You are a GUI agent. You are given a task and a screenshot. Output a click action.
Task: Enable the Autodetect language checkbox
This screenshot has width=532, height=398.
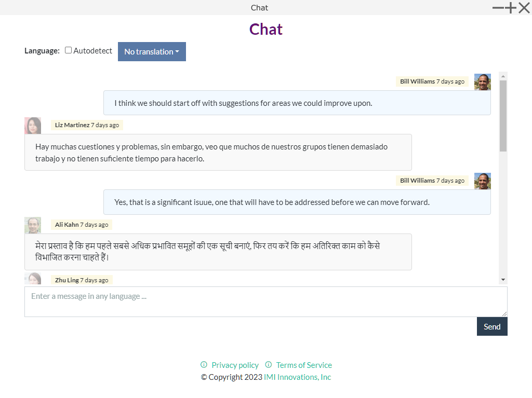click(x=68, y=50)
